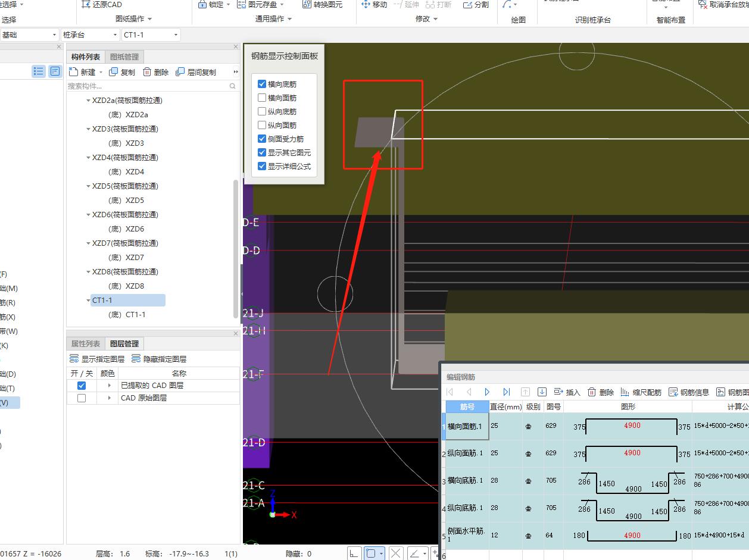Move rebar row down arrow icon

pos(542,392)
